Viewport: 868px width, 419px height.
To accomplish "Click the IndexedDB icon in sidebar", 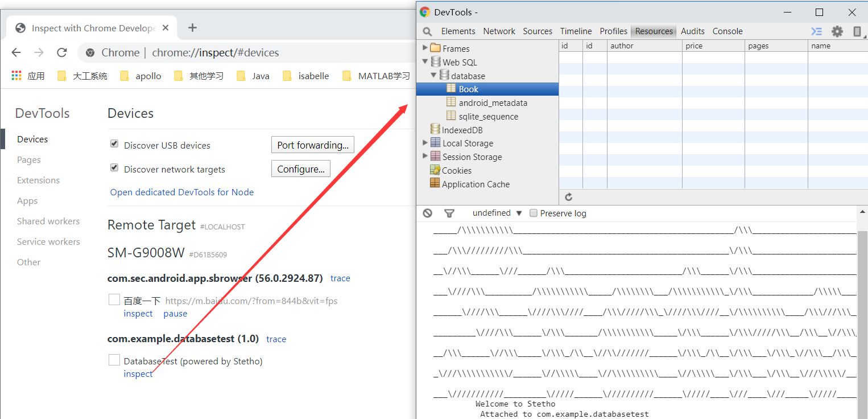I will [435, 130].
